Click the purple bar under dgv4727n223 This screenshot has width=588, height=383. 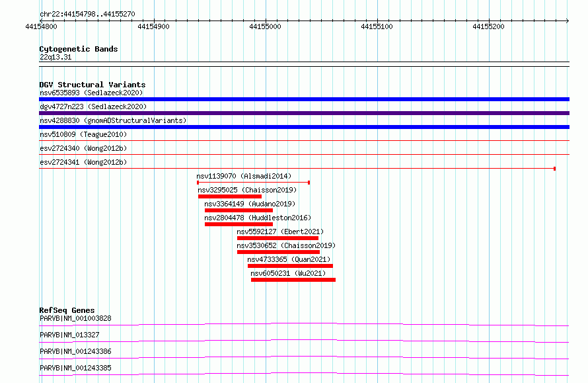click(304, 113)
